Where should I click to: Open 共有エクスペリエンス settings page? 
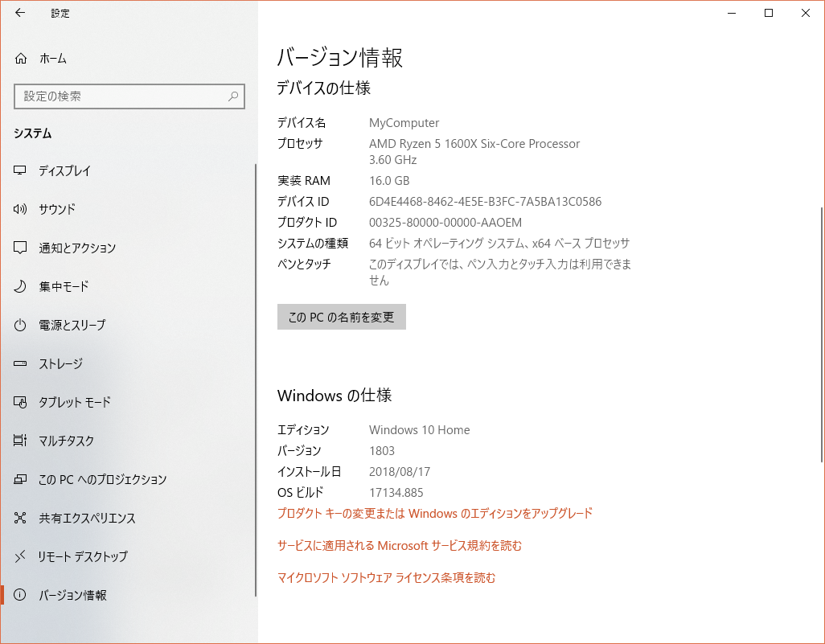point(128,518)
